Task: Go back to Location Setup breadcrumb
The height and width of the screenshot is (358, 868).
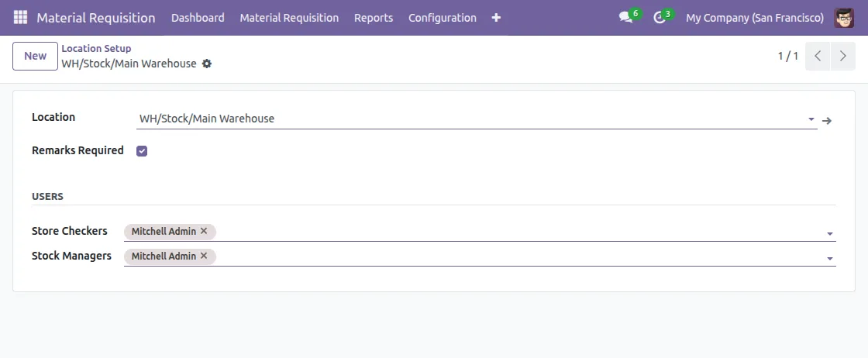Action: click(96, 48)
